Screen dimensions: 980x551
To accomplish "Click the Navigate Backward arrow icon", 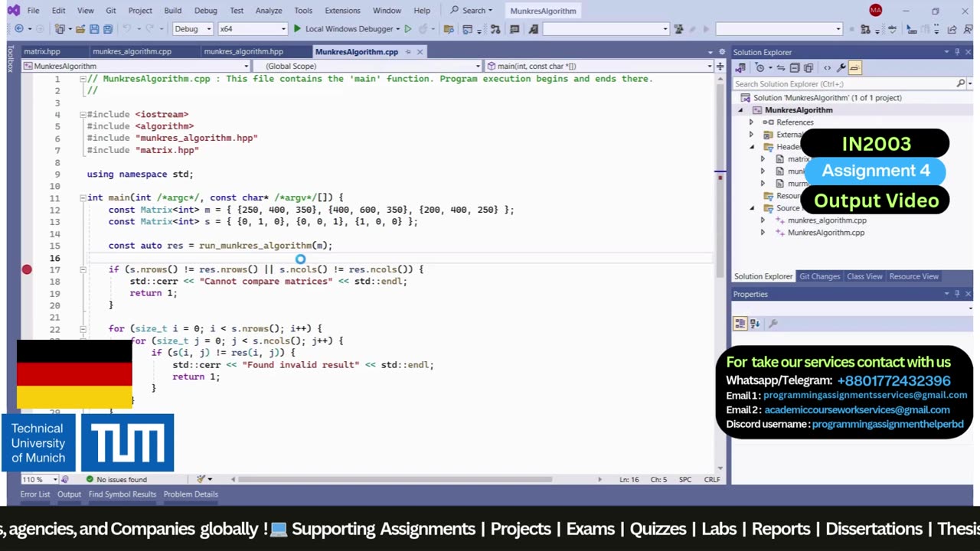I will click(18, 29).
